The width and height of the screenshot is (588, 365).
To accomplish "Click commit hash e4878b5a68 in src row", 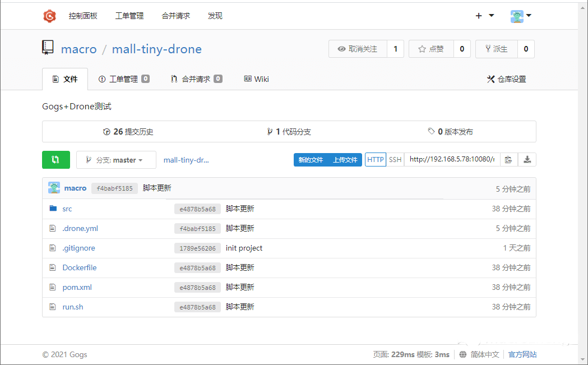I will (198, 209).
